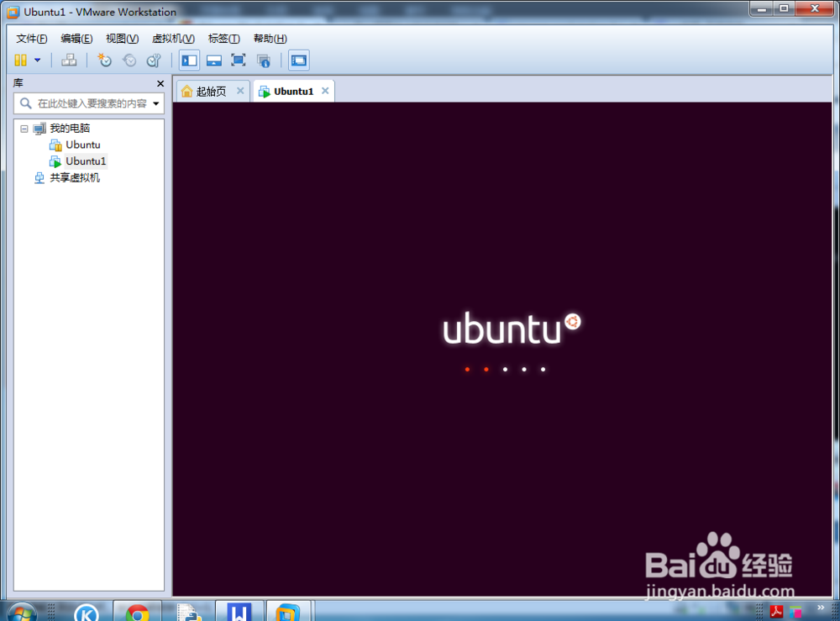Screen dimensions: 840x621
Task: Enter full screen mode icon
Action: (x=239, y=60)
